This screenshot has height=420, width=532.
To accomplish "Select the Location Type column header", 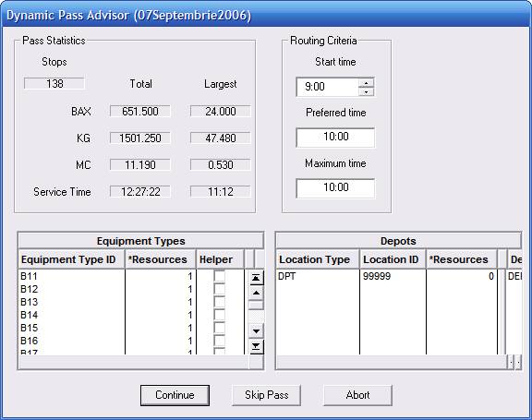I will [318, 259].
